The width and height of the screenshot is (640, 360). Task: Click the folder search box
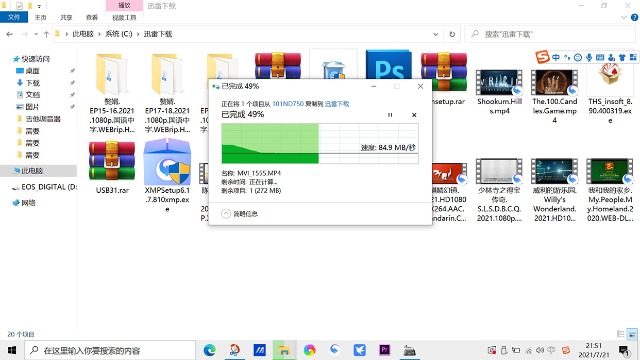click(550, 34)
